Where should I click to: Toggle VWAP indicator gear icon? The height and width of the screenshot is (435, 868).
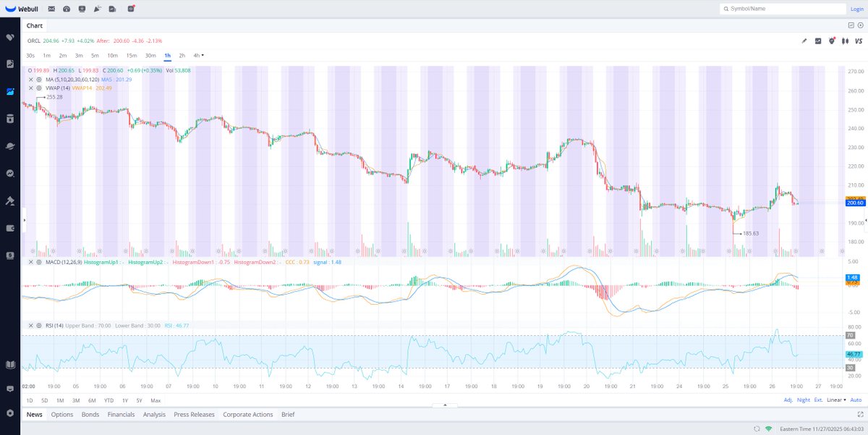38,88
